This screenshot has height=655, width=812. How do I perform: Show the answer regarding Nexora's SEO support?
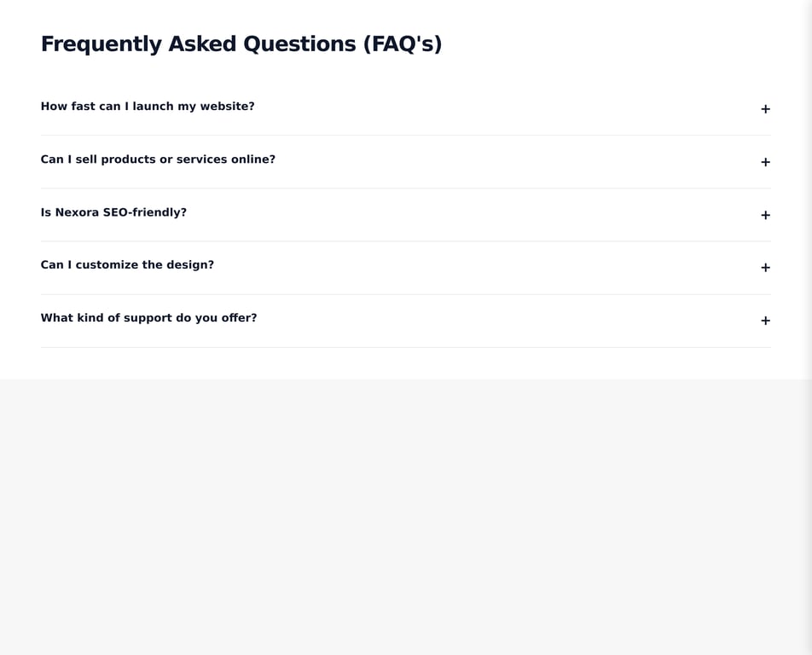pos(405,212)
